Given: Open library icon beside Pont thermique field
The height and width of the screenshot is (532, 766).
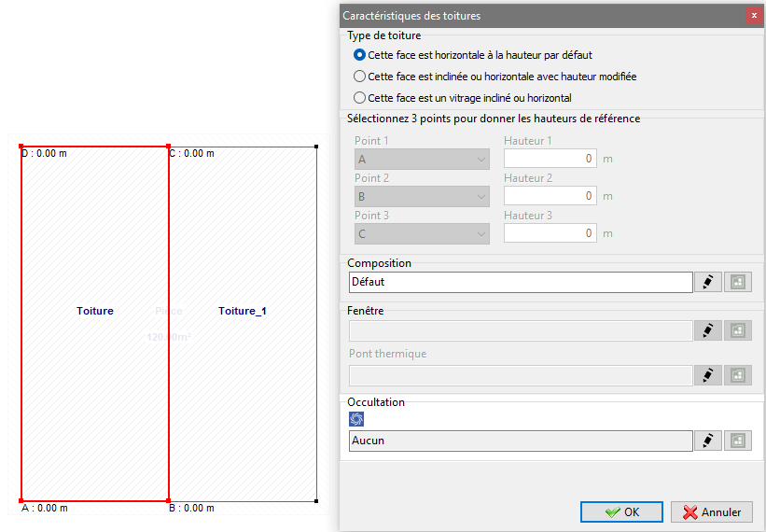Looking at the screenshot, I should pos(738,375).
